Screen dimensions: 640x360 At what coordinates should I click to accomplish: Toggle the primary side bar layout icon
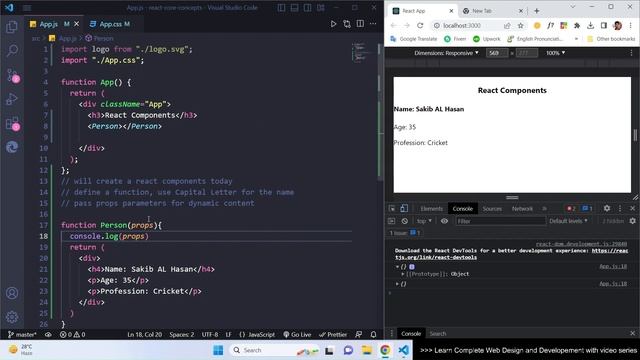click(x=281, y=8)
